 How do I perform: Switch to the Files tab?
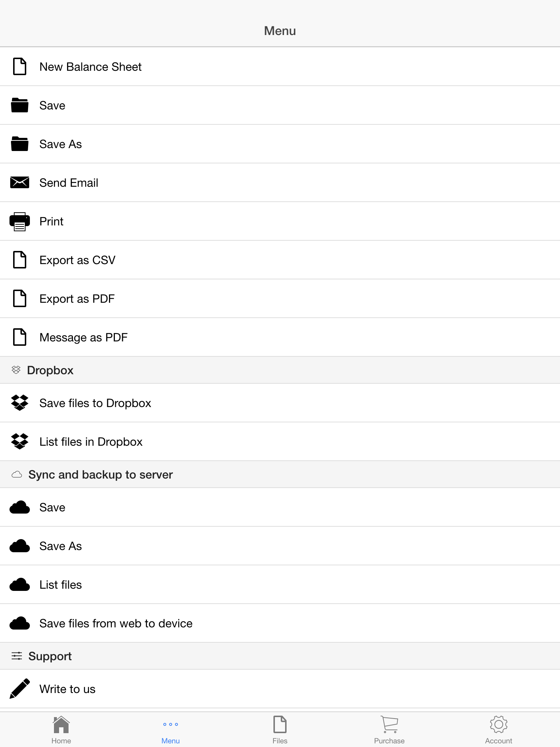click(x=280, y=729)
